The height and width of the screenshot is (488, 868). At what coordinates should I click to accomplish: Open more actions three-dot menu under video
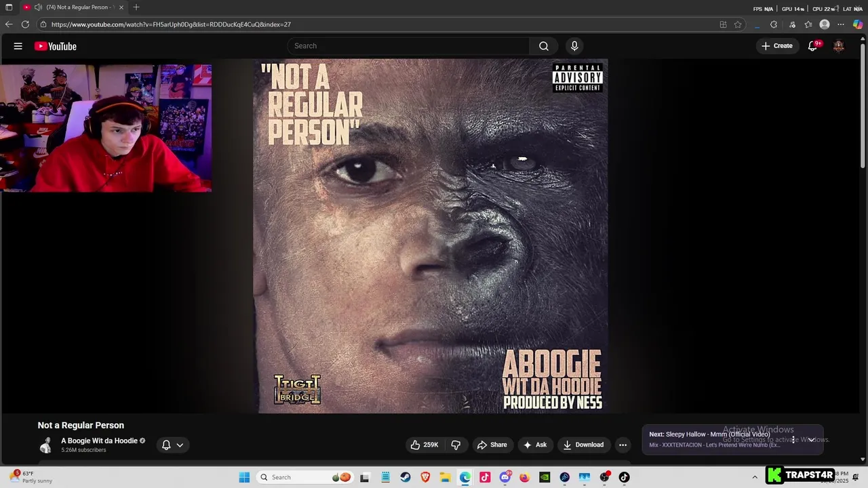point(623,445)
